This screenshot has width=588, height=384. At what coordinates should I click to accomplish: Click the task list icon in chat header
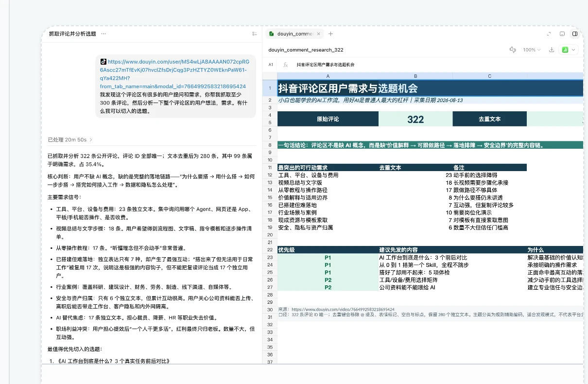click(x=255, y=34)
